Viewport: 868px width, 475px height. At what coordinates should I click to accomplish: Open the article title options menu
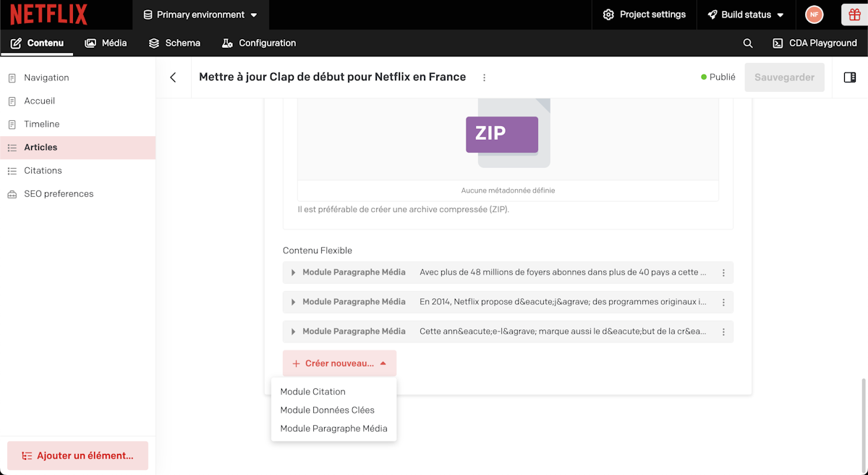click(485, 77)
